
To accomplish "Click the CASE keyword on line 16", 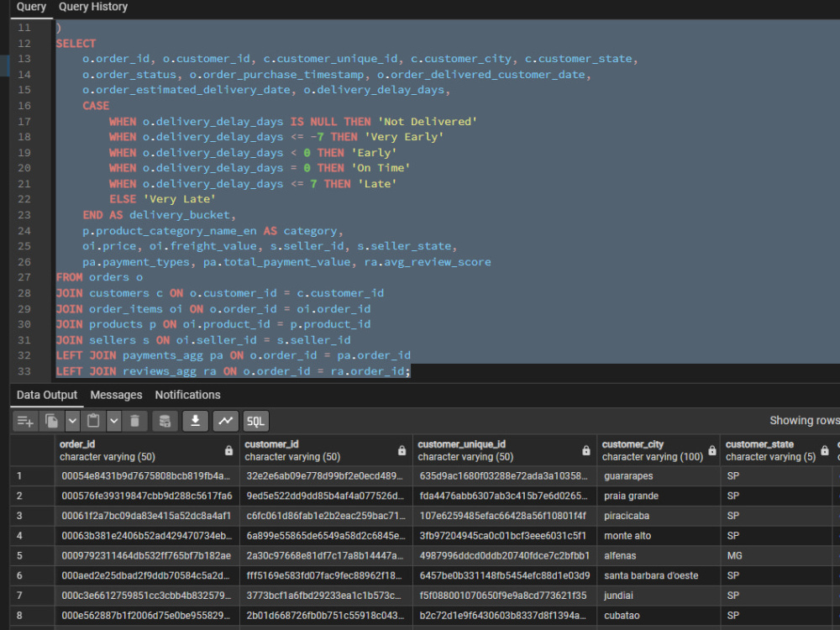I will tap(96, 106).
